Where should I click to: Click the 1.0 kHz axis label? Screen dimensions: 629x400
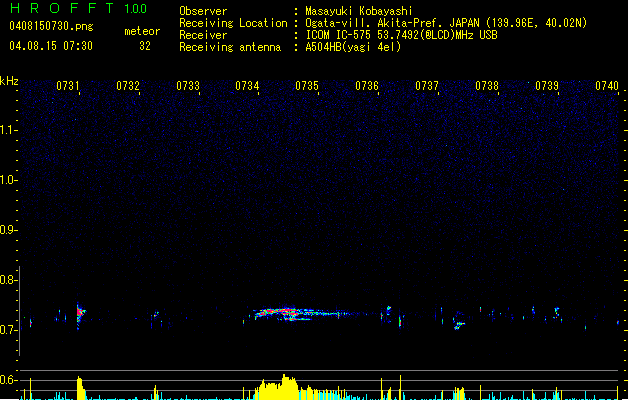coord(8,180)
